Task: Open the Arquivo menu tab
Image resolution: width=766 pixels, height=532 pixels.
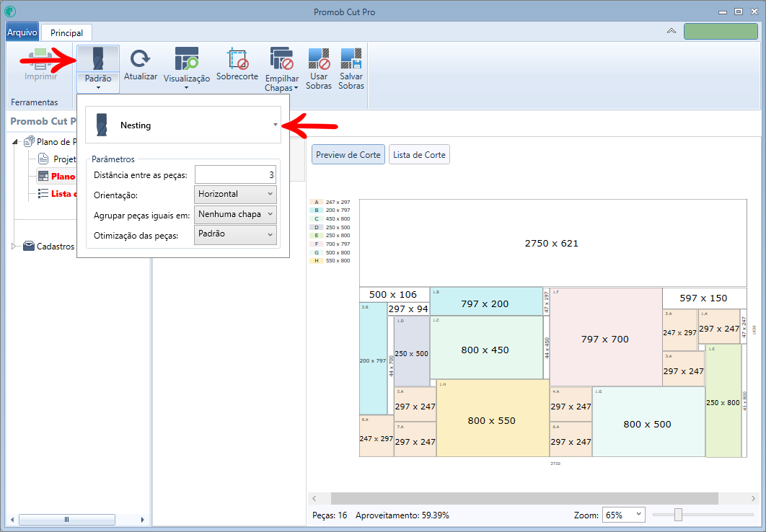Action: tap(22, 32)
